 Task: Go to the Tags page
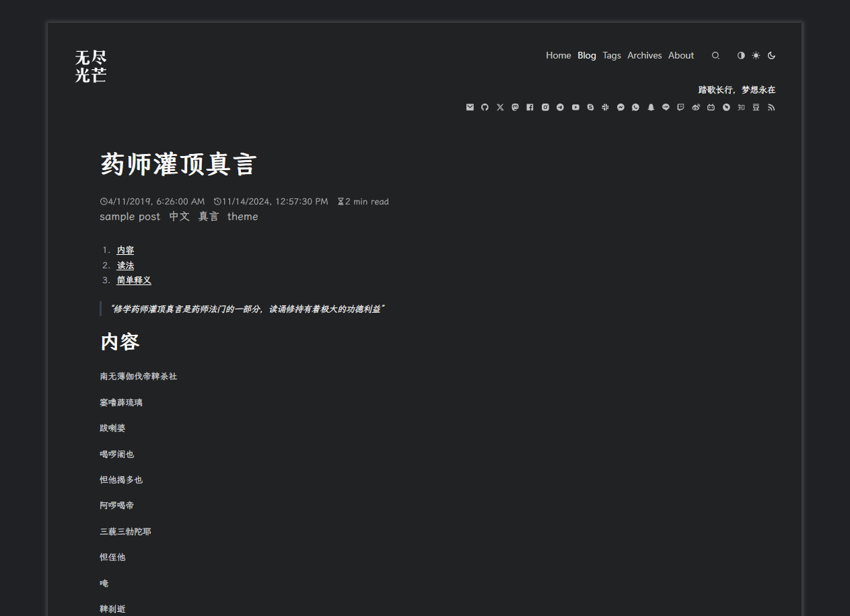click(x=612, y=56)
